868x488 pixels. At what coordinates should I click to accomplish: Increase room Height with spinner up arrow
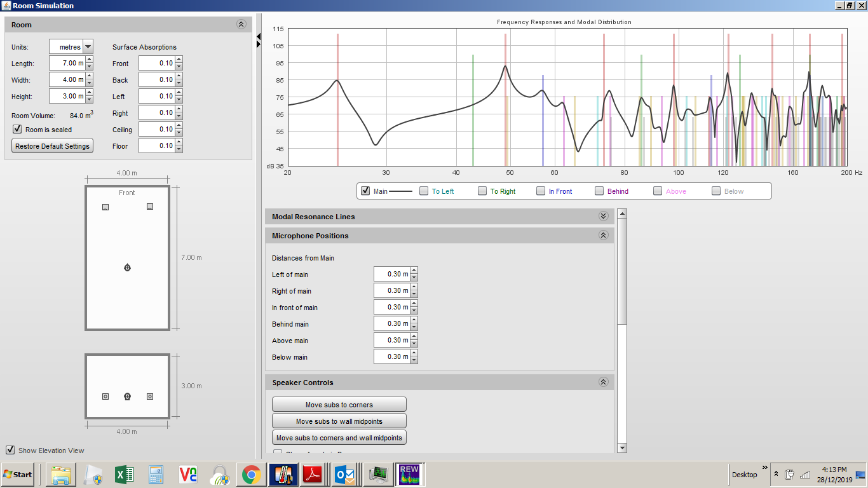[89, 93]
